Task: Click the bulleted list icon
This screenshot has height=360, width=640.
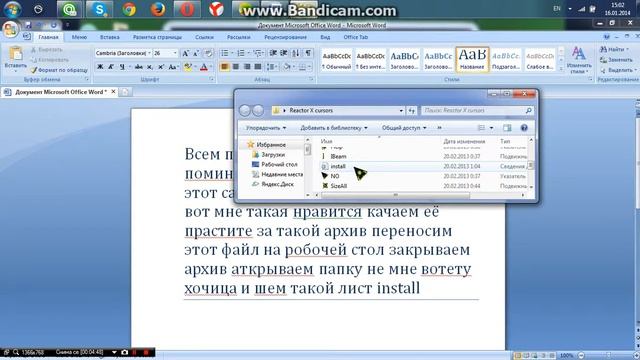Action: click(224, 53)
